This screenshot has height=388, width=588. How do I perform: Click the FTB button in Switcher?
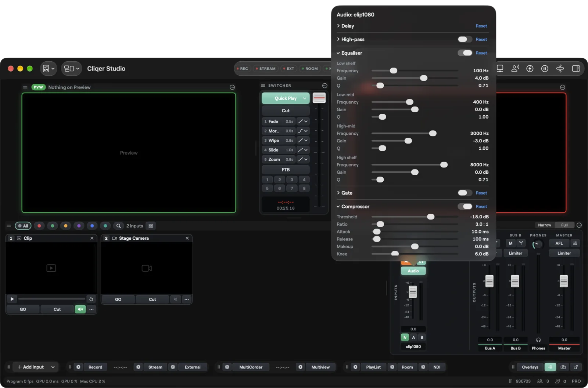[286, 170]
